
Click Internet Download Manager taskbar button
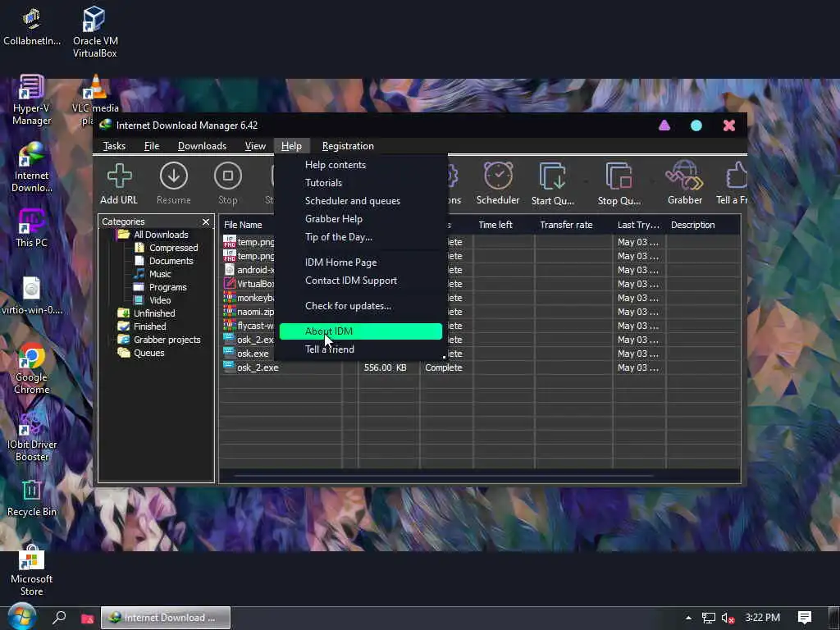point(166,618)
